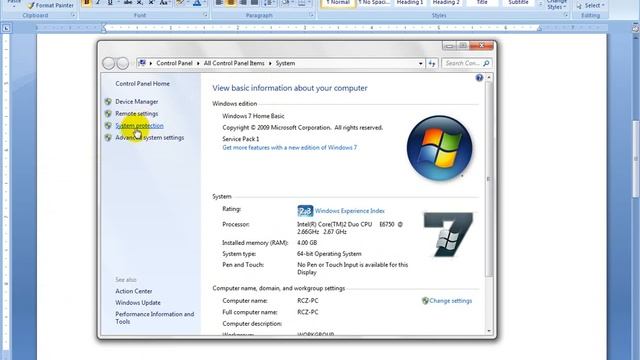Open the address bar history dropdown
This screenshot has width=640, height=360.
click(x=420, y=64)
